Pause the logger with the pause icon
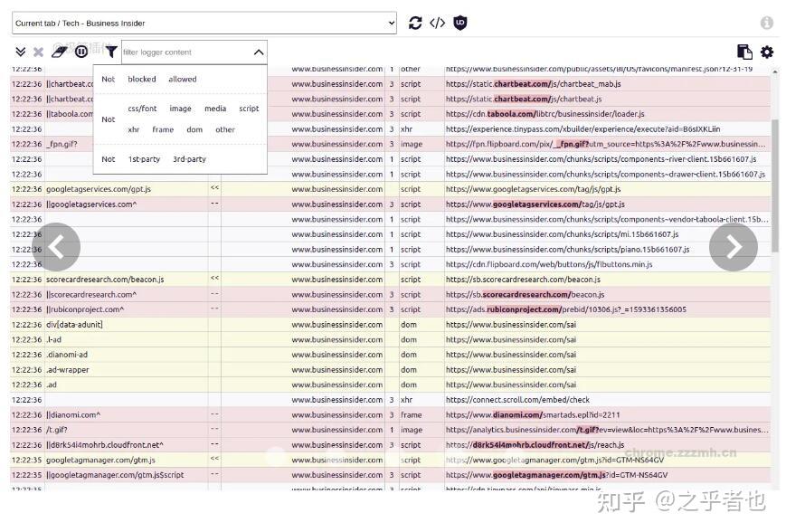This screenshot has width=786, height=532. (x=81, y=52)
